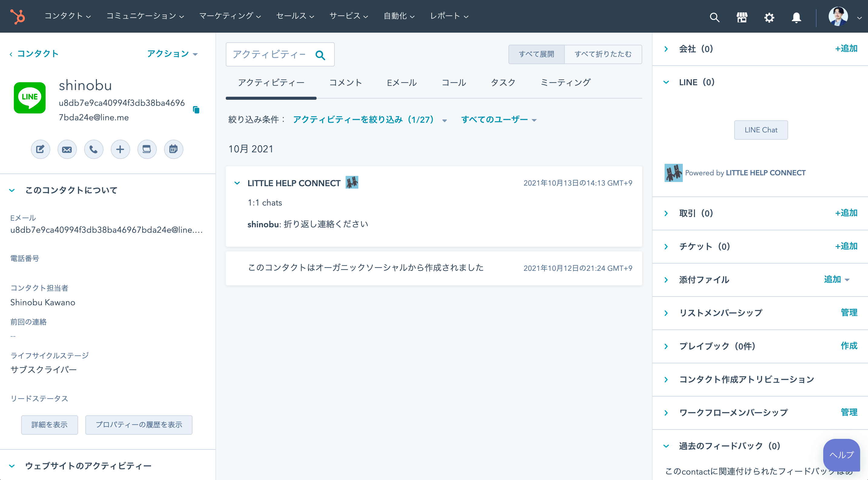Click the schedule meeting calendar icon
Image resolution: width=868 pixels, height=480 pixels.
[173, 149]
